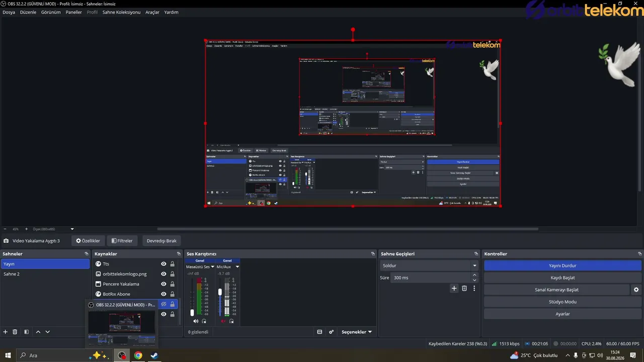This screenshot has width=644, height=362.
Task: Open scene filters icon in Sahneler toolbar
Action: [x=26, y=332]
